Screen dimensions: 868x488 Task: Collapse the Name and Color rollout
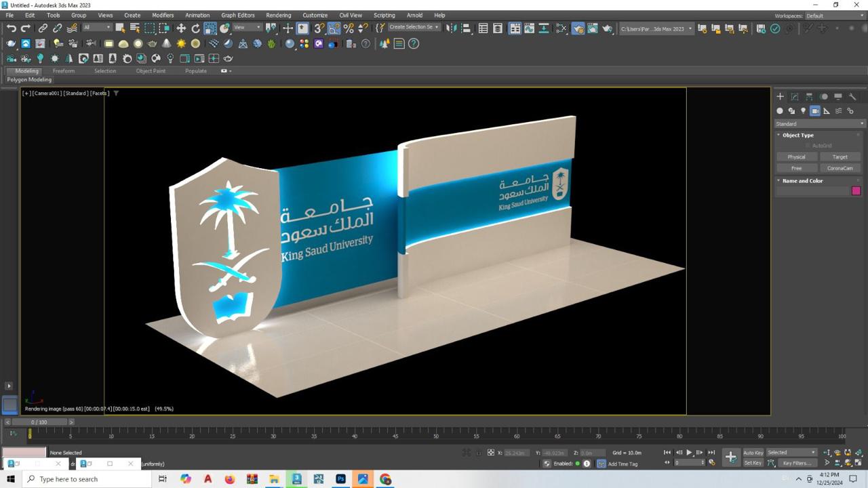[802, 181]
